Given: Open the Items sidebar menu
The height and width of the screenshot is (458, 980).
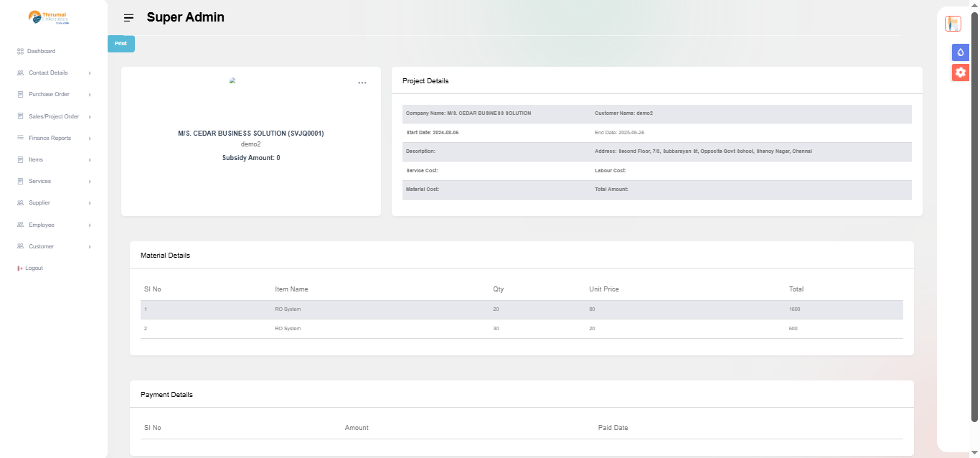Looking at the screenshot, I should tap(36, 159).
